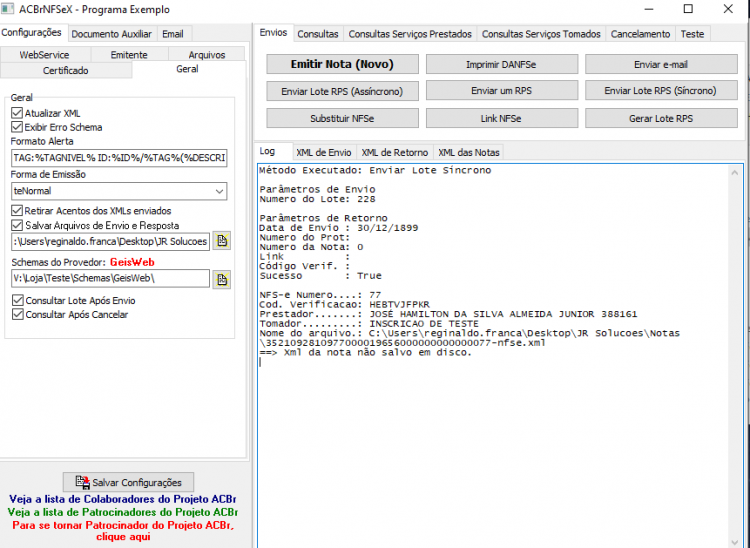Click the log scrollbar up arrow
The width and height of the screenshot is (750, 548).
(x=735, y=172)
